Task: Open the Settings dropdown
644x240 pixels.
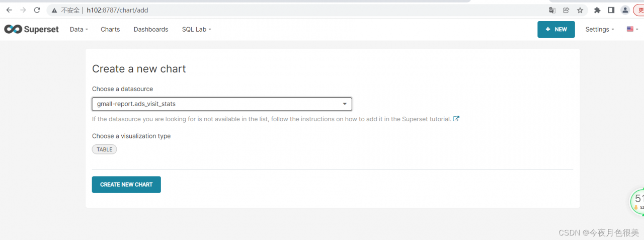Action: tap(600, 29)
